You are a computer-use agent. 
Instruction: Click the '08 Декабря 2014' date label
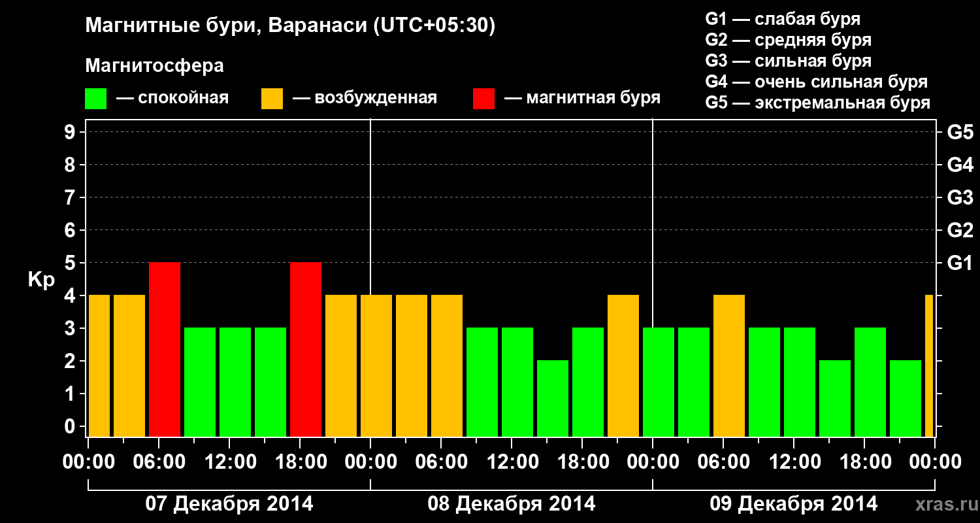(512, 504)
